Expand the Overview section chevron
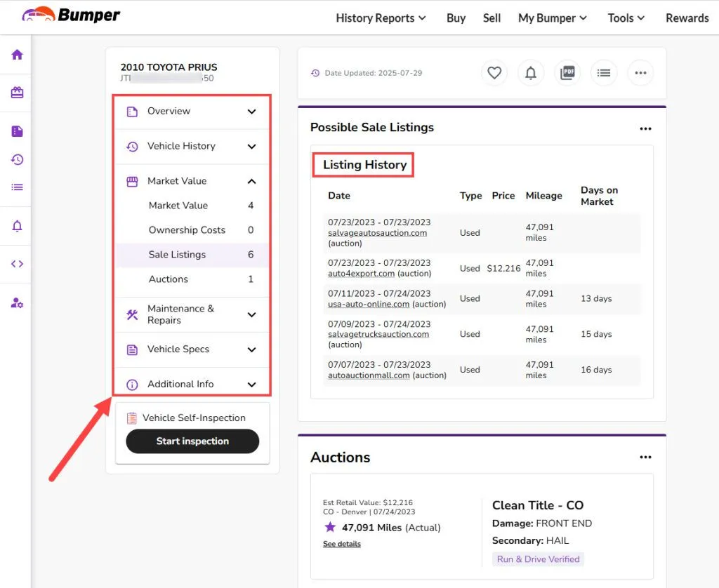Viewport: 719px width, 588px height. tap(252, 112)
